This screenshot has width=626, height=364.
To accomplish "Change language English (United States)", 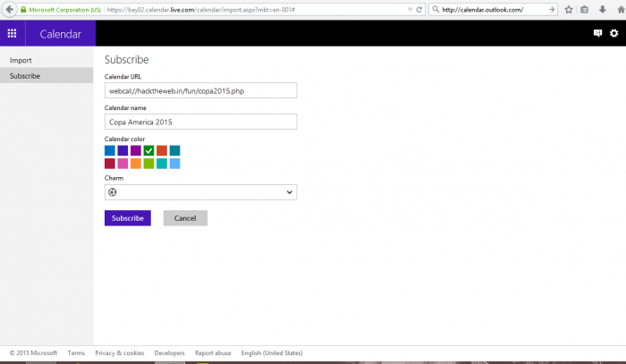I will 272,353.
